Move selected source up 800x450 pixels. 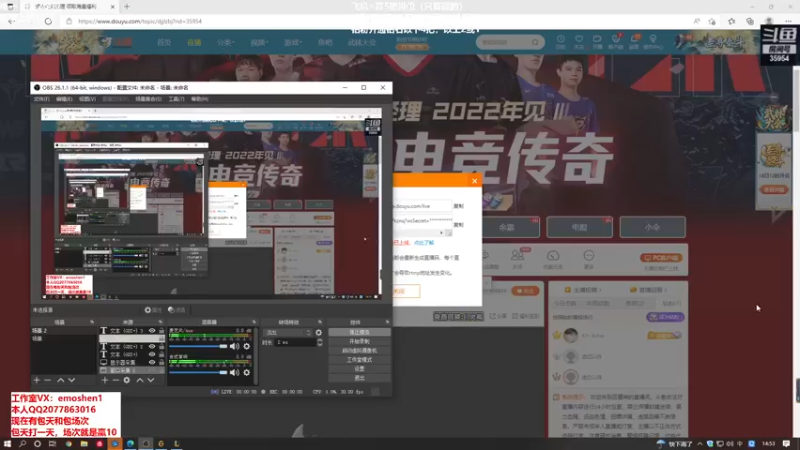tap(139, 380)
